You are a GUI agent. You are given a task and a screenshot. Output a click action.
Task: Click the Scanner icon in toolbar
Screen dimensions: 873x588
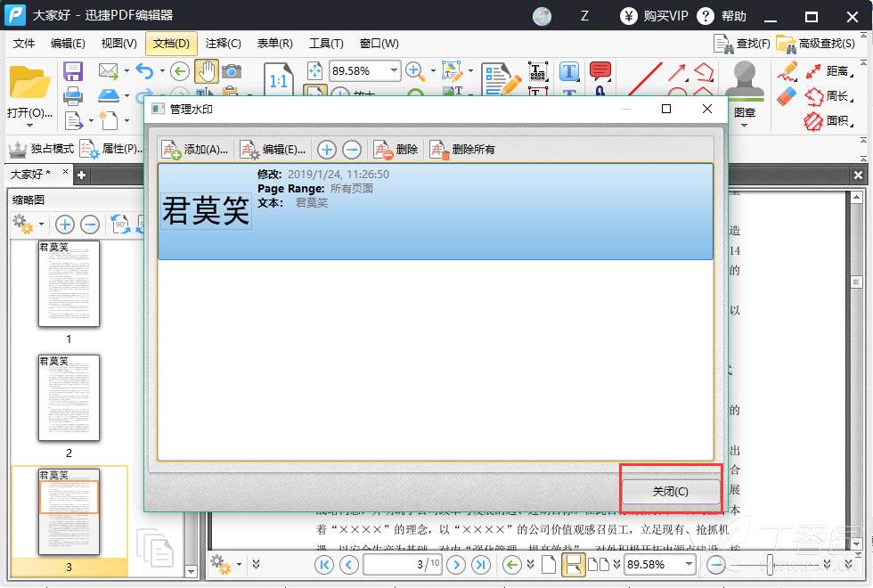(x=109, y=96)
